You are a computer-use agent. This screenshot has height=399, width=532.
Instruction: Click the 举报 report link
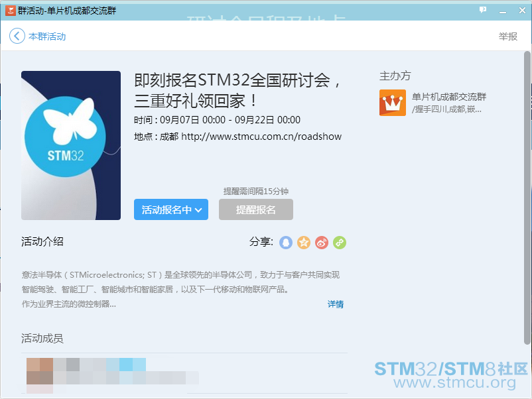(508, 36)
